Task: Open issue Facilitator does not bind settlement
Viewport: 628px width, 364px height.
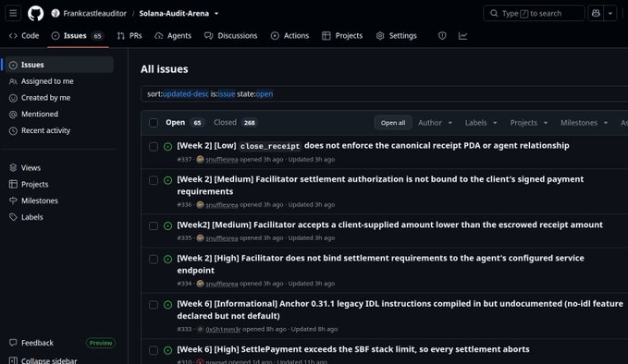Action: click(x=380, y=264)
